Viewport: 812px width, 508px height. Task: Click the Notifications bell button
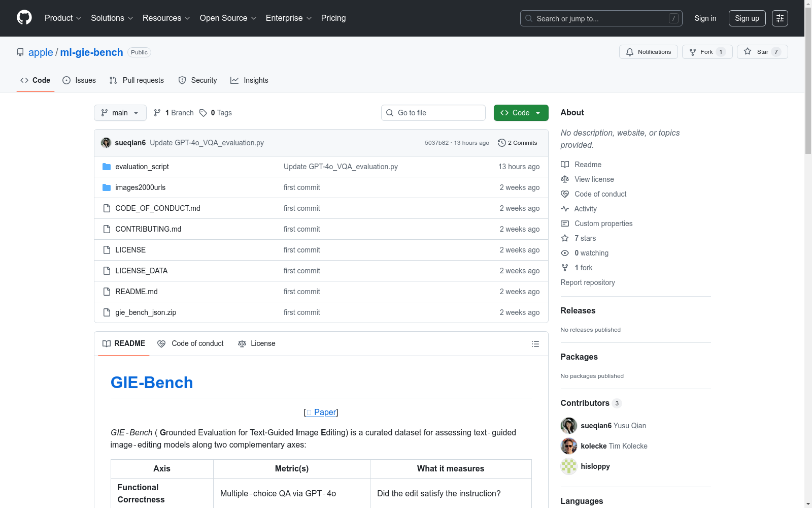(x=649, y=52)
